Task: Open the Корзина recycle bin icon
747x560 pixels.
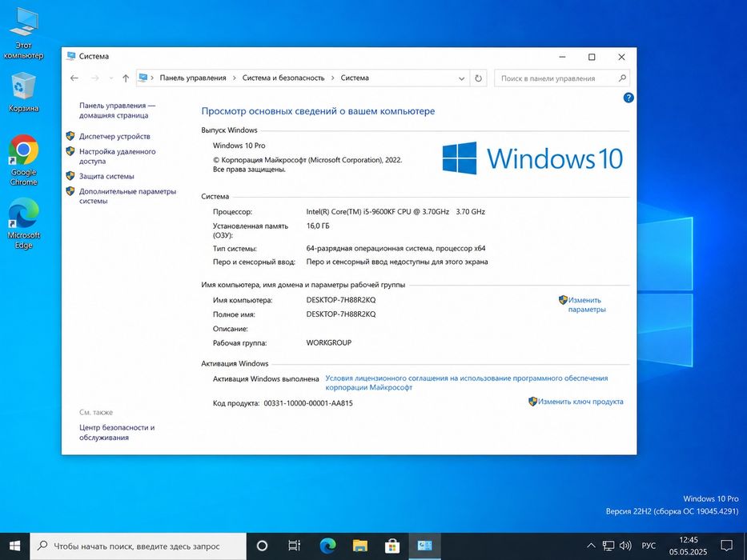Action: tap(23, 92)
